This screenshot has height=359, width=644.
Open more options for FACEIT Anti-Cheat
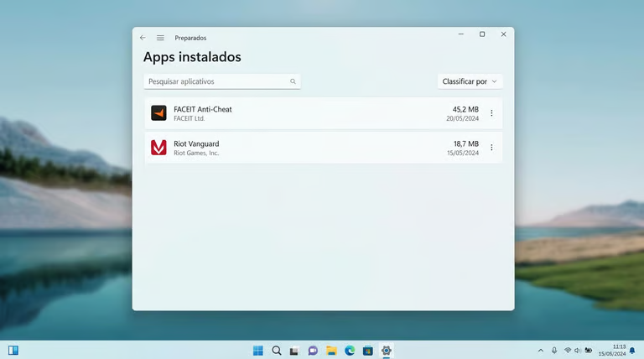coord(491,113)
